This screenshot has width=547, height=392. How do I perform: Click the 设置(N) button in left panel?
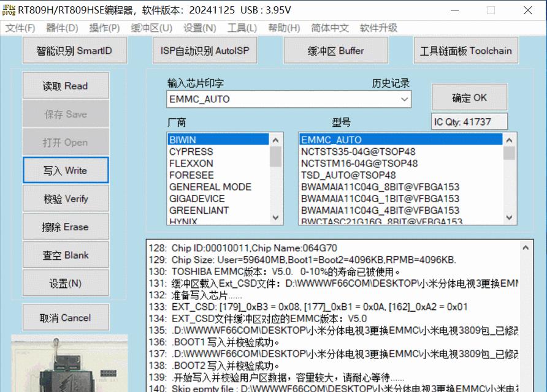click(x=66, y=283)
